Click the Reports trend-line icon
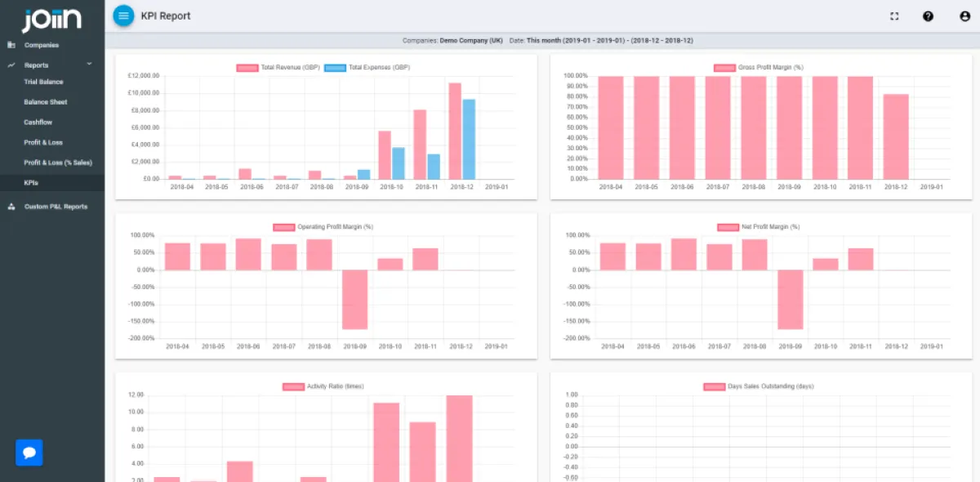 (x=11, y=65)
